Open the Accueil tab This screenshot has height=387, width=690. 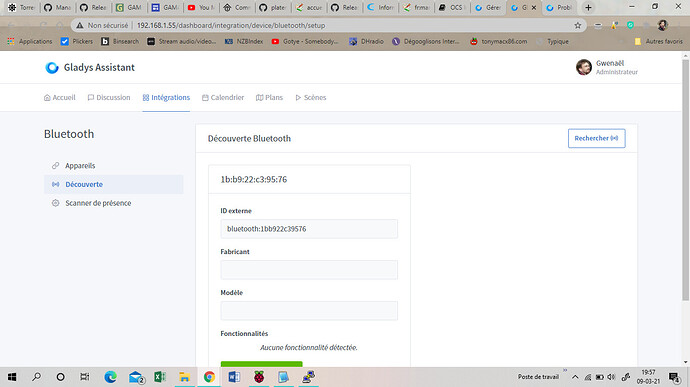coord(59,97)
